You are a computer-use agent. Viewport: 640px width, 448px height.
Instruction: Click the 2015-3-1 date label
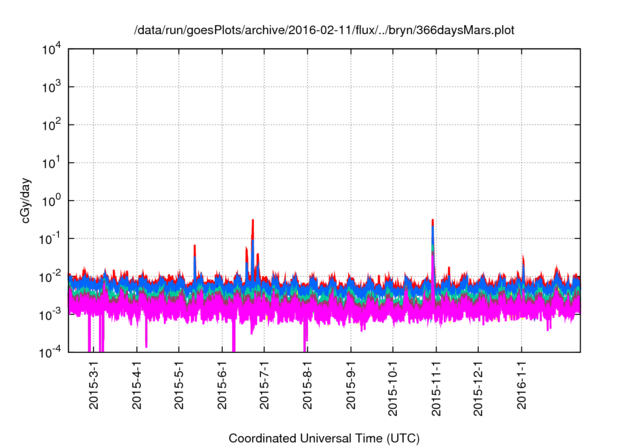pos(94,385)
